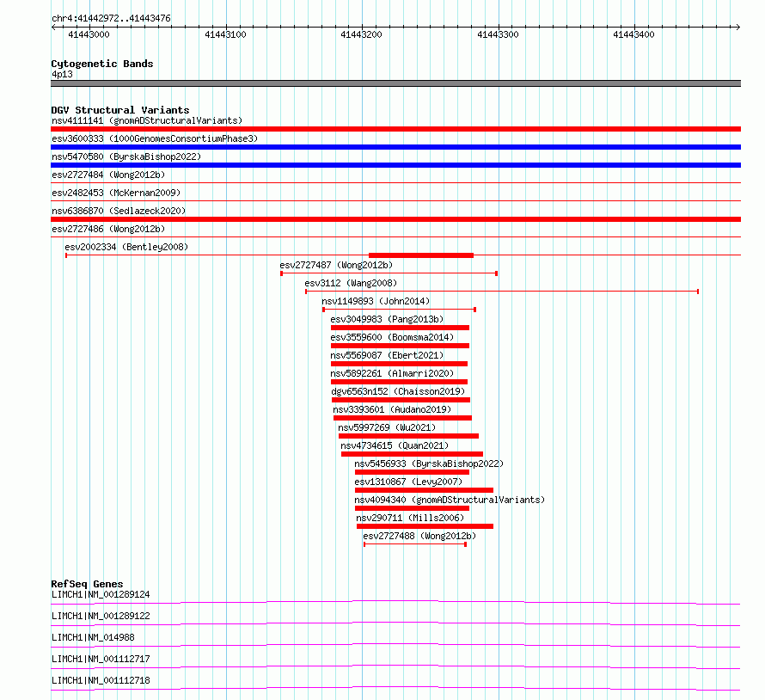Click the red bar for nsv5892261
765x700 pixels.
(399, 382)
